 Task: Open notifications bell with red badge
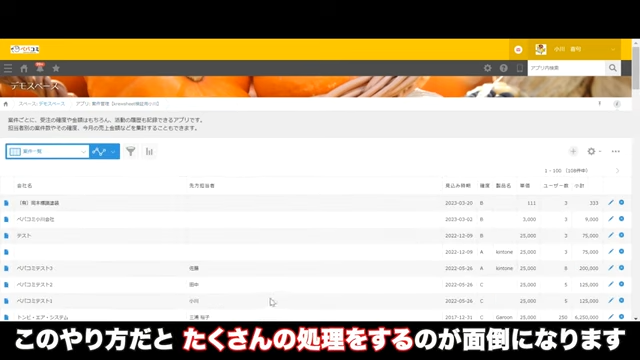(40, 68)
